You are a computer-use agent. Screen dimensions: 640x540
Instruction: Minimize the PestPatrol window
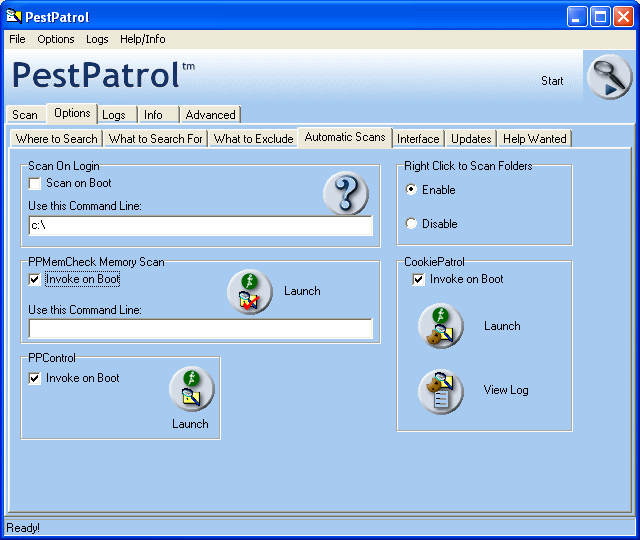tap(577, 17)
